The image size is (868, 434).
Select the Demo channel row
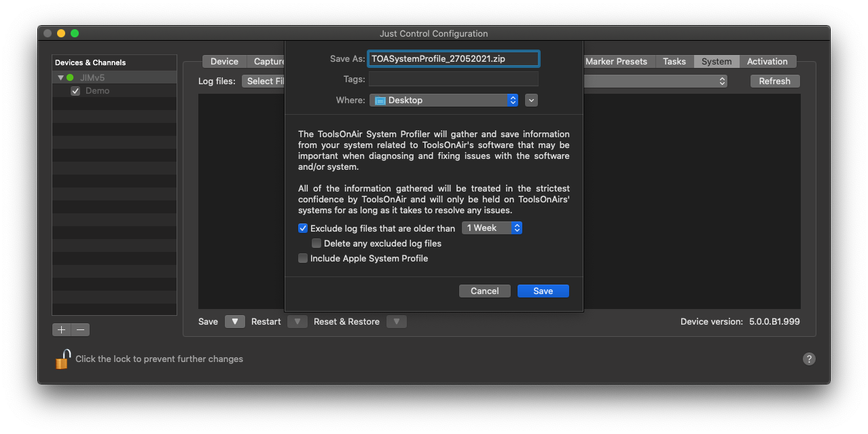pos(115,91)
